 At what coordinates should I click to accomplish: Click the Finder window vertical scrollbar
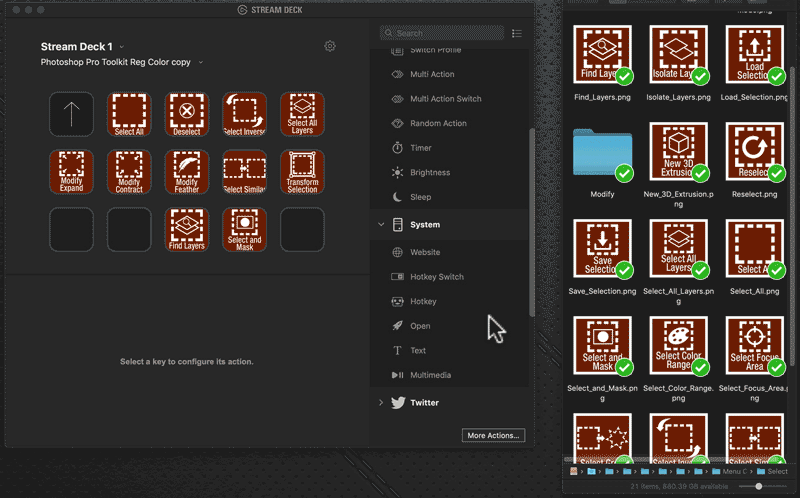(792, 214)
